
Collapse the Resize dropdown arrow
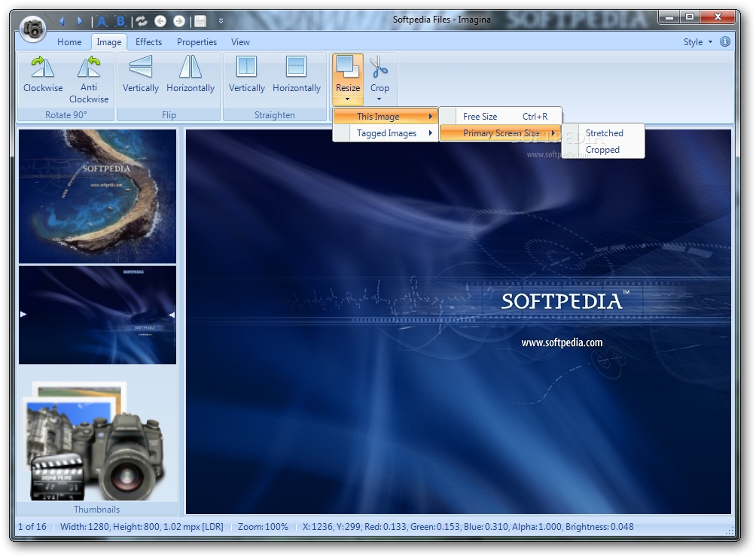347,99
